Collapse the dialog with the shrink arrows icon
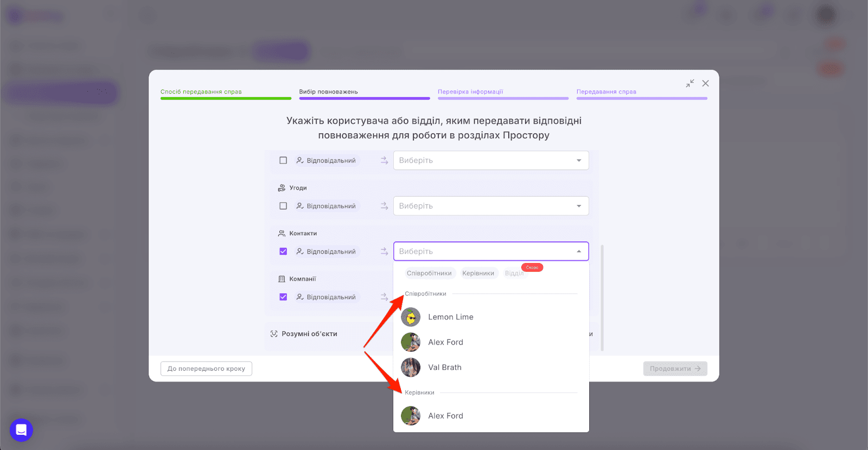868x450 pixels. pos(690,83)
